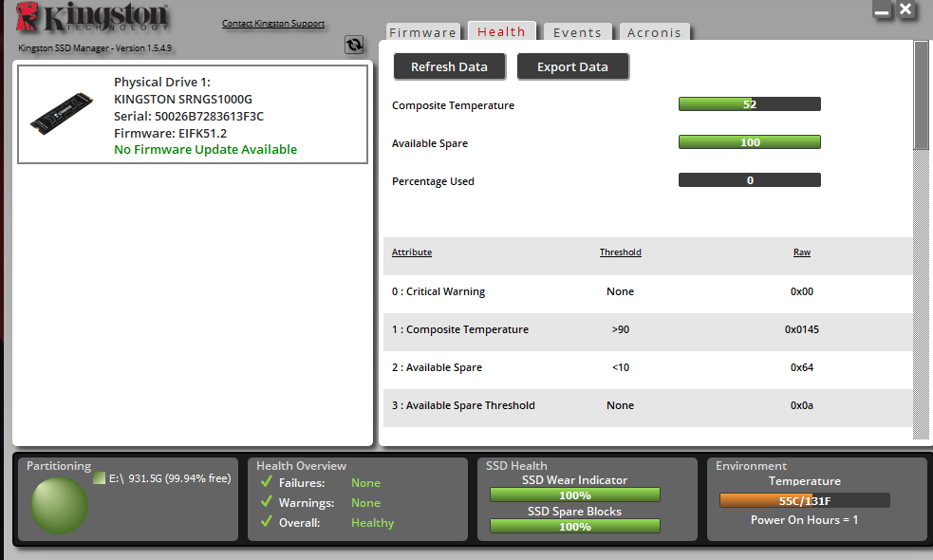Click the Composite Temperature label above table

coord(453,105)
